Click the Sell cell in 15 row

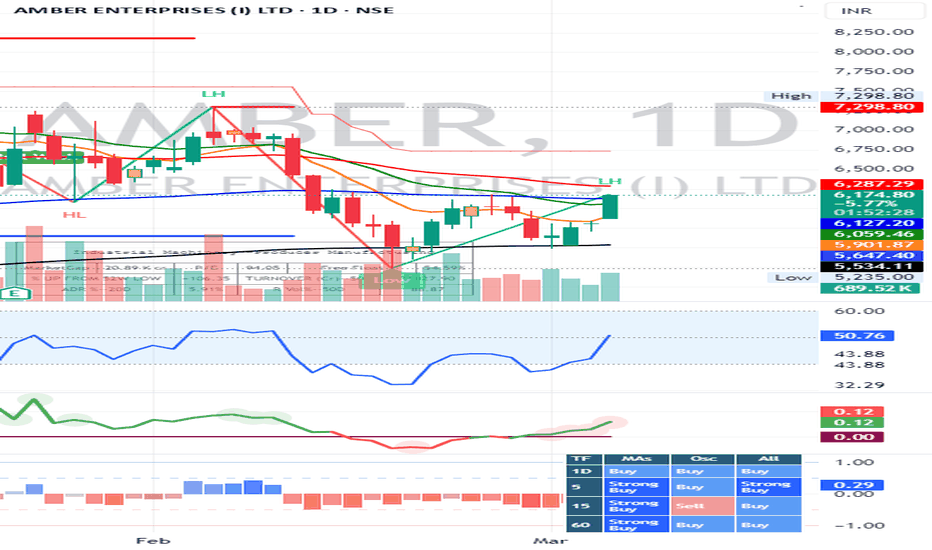point(703,506)
